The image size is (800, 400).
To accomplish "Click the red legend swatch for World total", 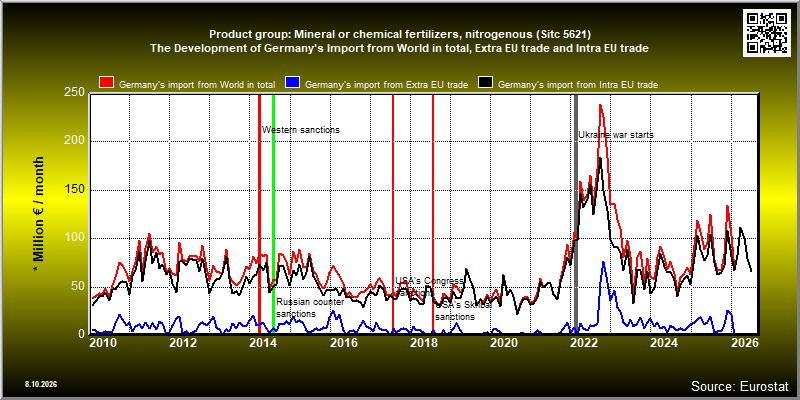I will (107, 83).
